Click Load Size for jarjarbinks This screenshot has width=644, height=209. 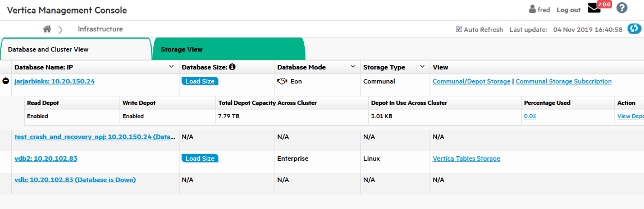pos(200,81)
